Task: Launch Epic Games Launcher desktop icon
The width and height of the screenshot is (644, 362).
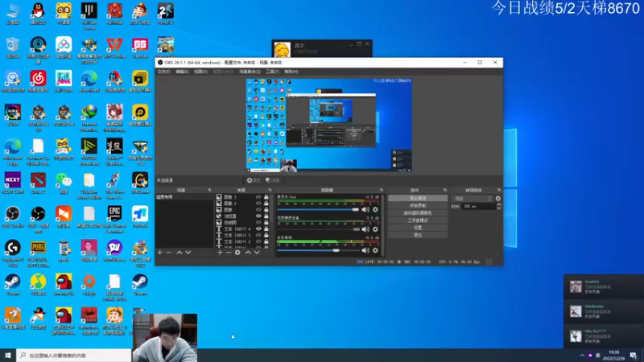Action: click(114, 220)
